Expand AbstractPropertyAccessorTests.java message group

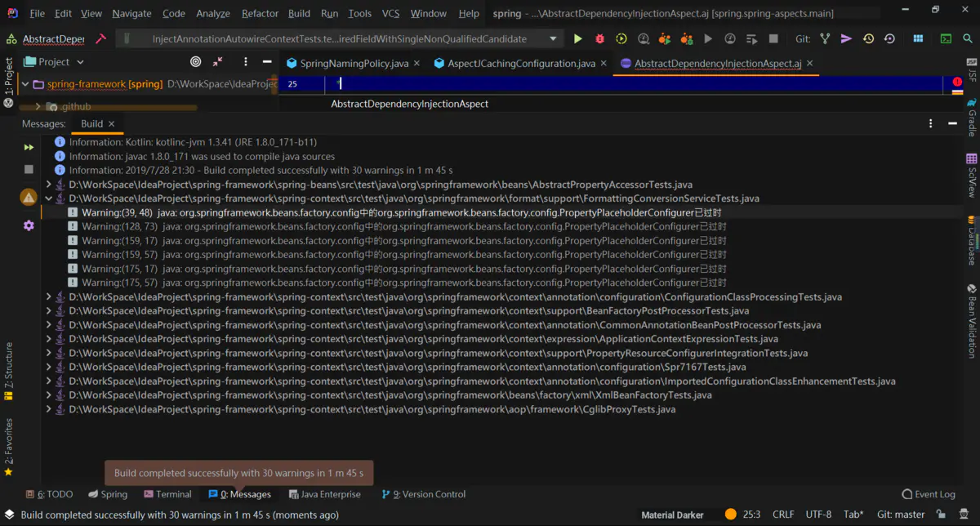click(48, 185)
